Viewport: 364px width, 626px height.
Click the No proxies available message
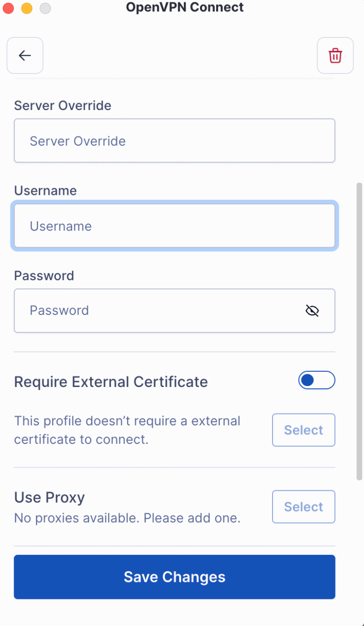pos(127,518)
